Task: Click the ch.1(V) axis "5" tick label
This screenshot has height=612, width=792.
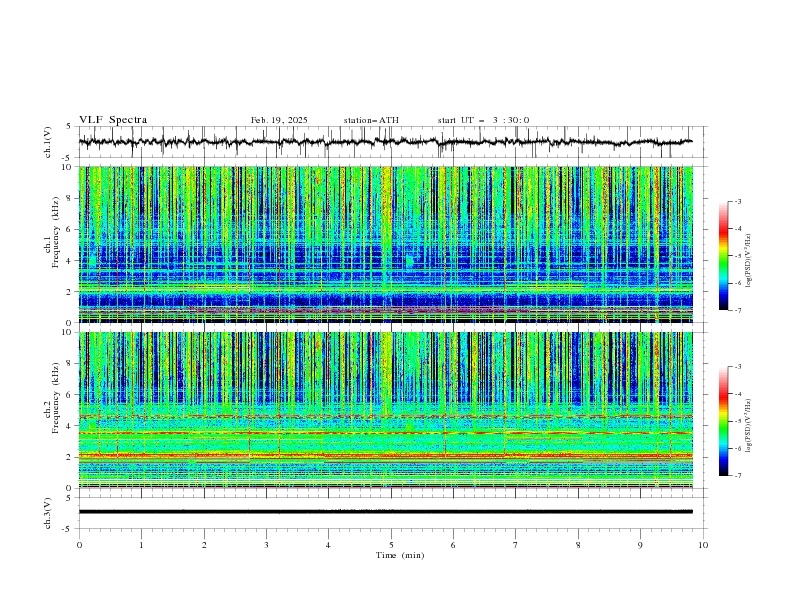Action: point(69,126)
